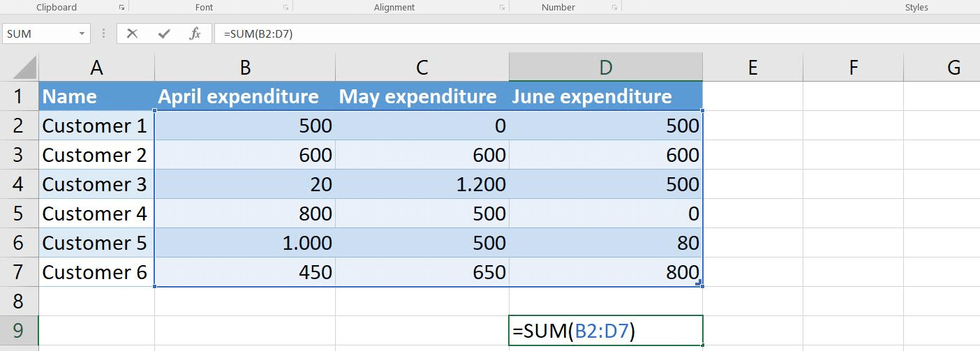Click Customer 3 May value 1.200
980x351 pixels.
point(422,184)
